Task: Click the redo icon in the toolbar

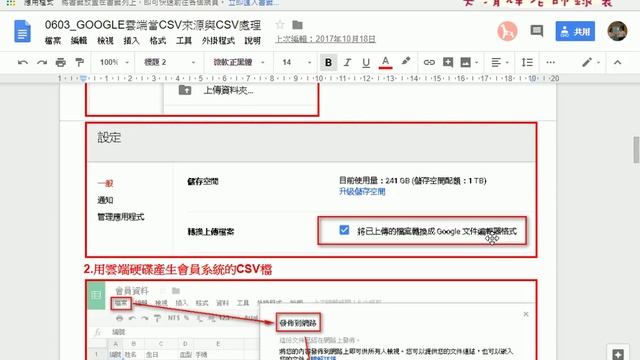Action: [42, 62]
